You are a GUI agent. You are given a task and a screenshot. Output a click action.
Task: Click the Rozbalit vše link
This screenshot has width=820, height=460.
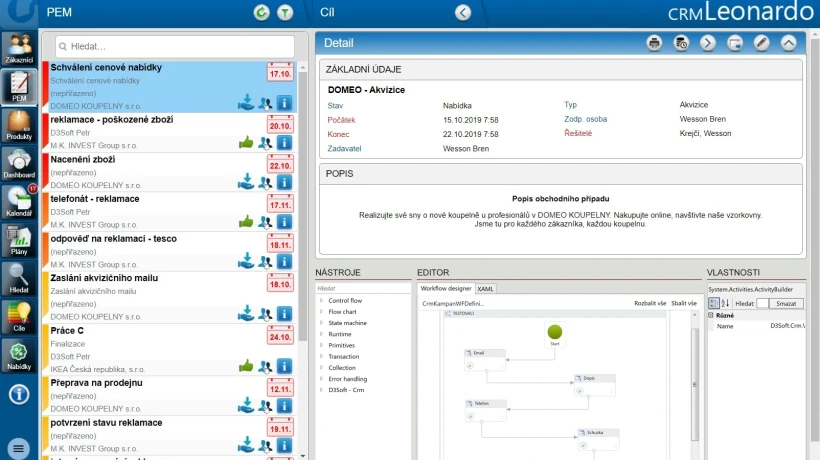click(x=650, y=303)
